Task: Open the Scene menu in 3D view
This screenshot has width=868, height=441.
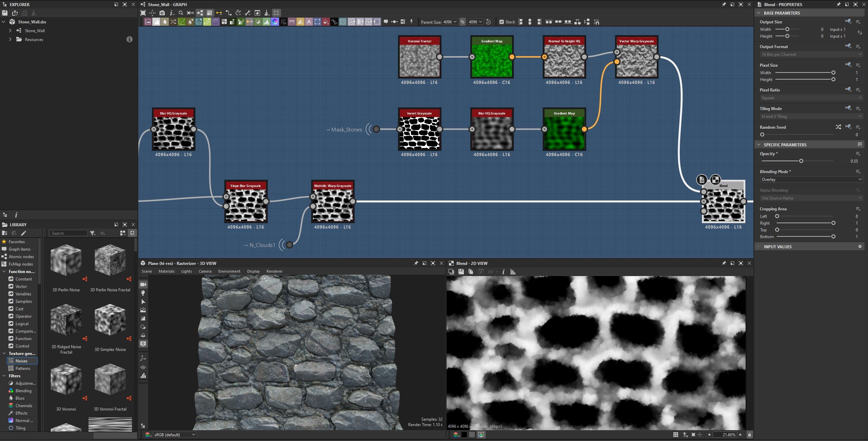Action: 147,271
